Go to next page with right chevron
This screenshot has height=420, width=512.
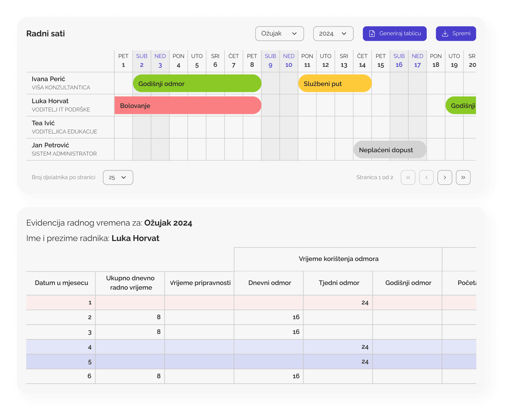(x=445, y=178)
